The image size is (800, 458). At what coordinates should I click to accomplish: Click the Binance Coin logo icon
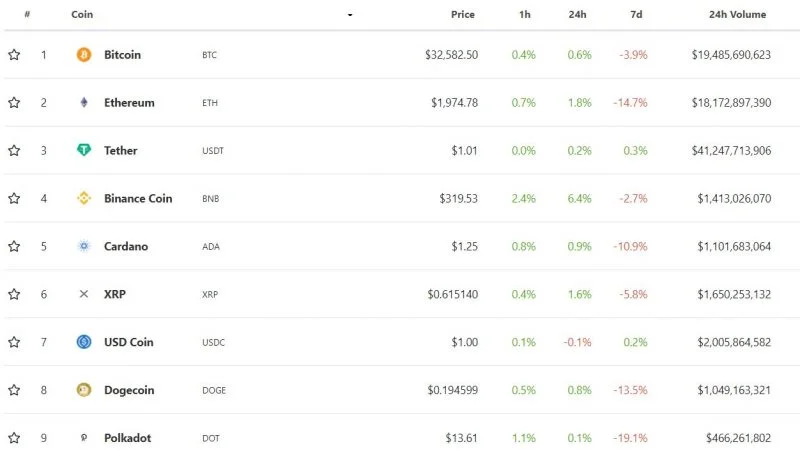click(84, 198)
